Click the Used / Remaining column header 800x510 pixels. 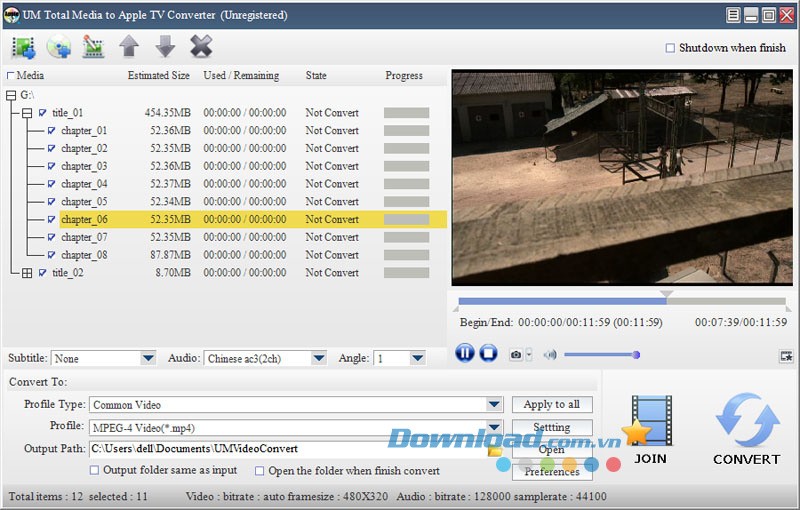coord(241,75)
